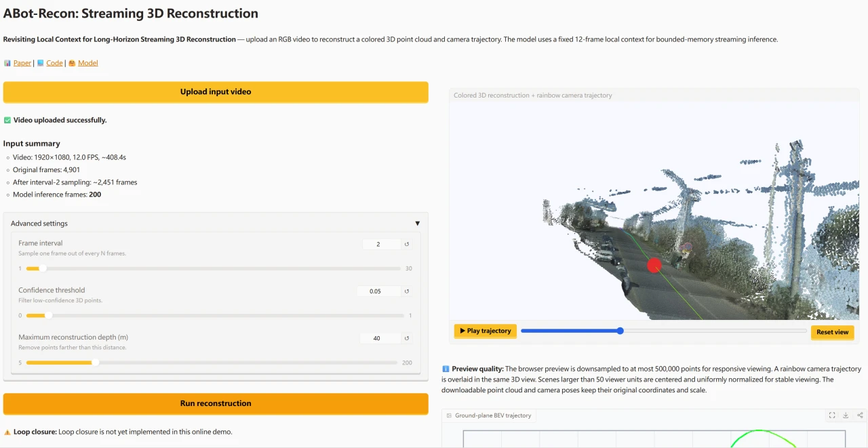Click the trajectory playback progress slider

(x=664, y=331)
